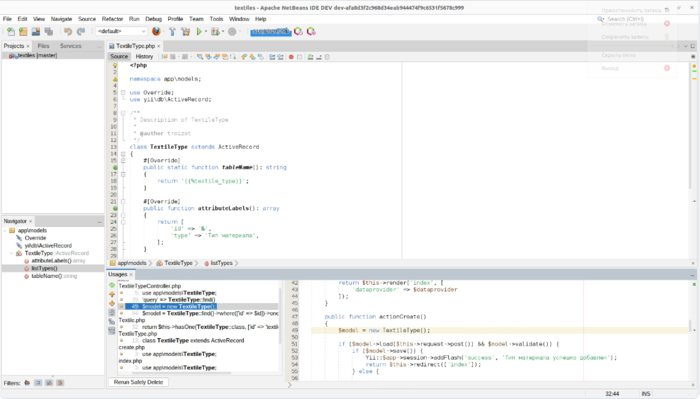
Task: Click the Rerun Safely Delete button
Action: pos(138,382)
